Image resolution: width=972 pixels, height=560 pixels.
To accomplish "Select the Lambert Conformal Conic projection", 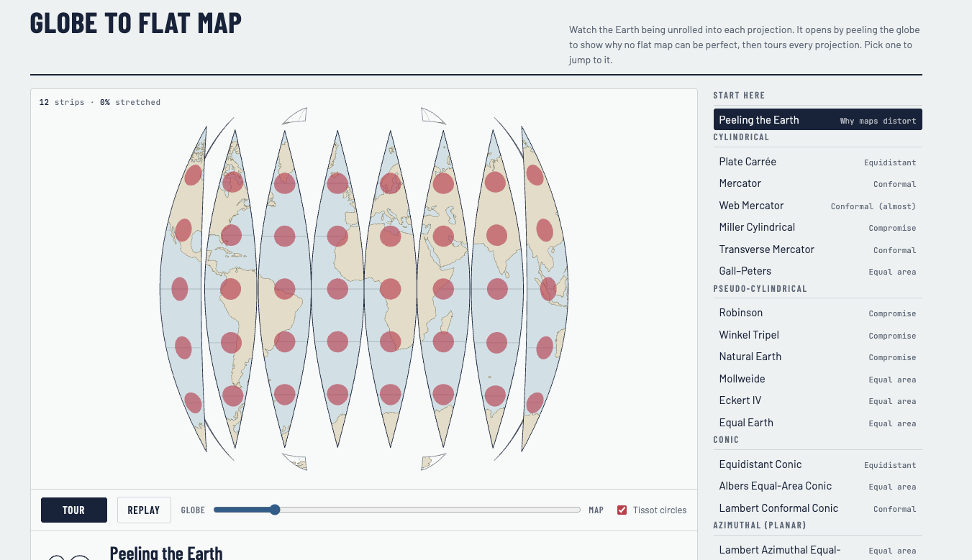I will click(817, 508).
